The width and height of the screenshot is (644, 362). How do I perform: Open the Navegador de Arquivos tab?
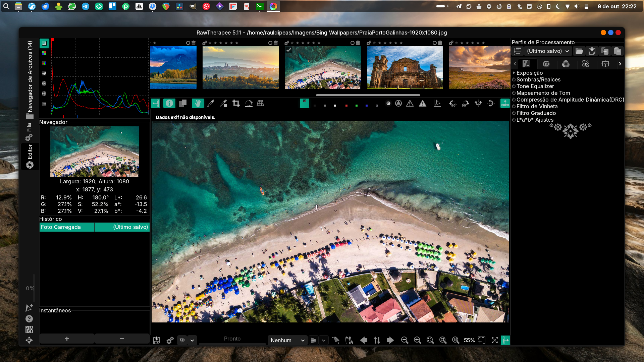30,80
